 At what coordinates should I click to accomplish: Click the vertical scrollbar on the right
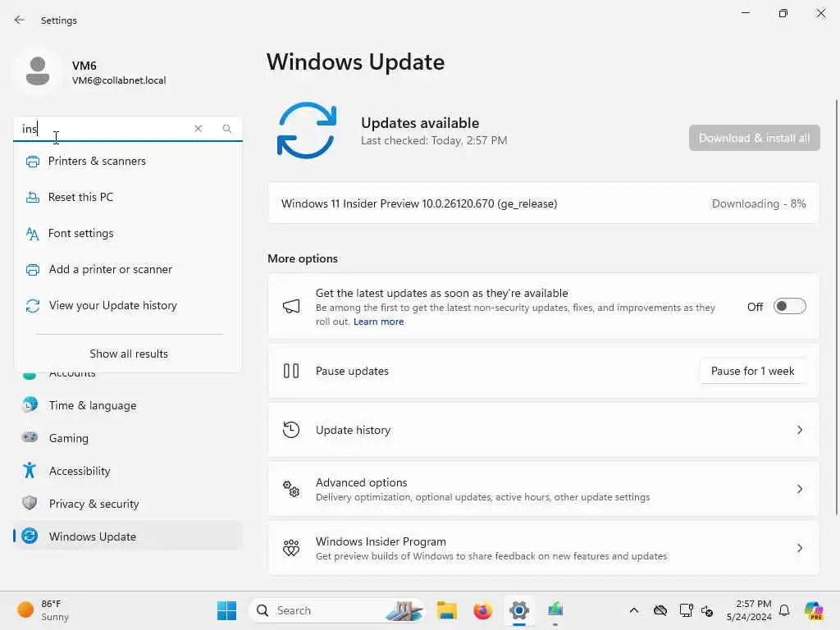(836, 307)
